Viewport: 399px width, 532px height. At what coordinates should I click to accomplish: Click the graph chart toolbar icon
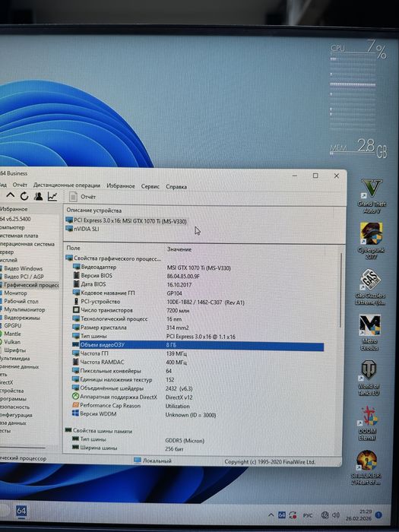(52, 196)
